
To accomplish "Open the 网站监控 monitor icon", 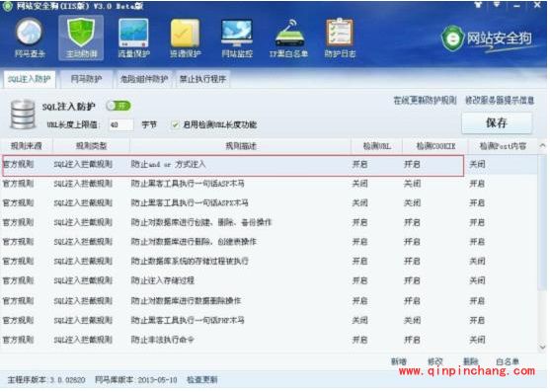I will 237,39.
